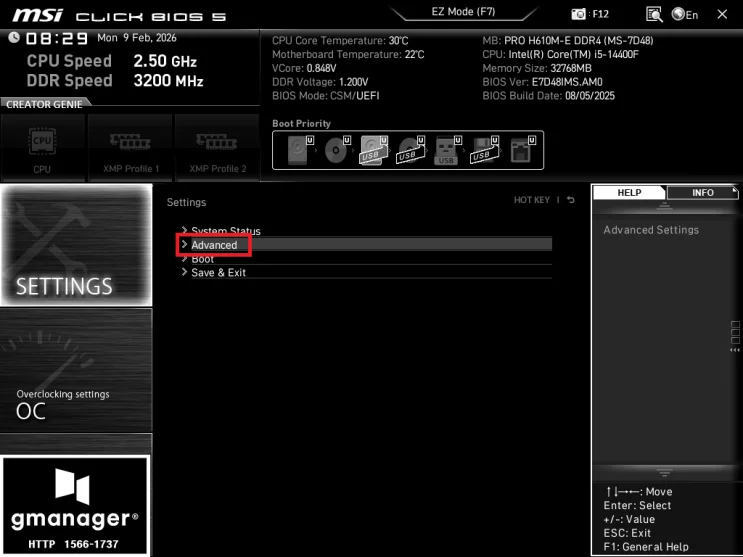Open the Advanced settings entry
743x557 pixels.
click(x=367, y=245)
